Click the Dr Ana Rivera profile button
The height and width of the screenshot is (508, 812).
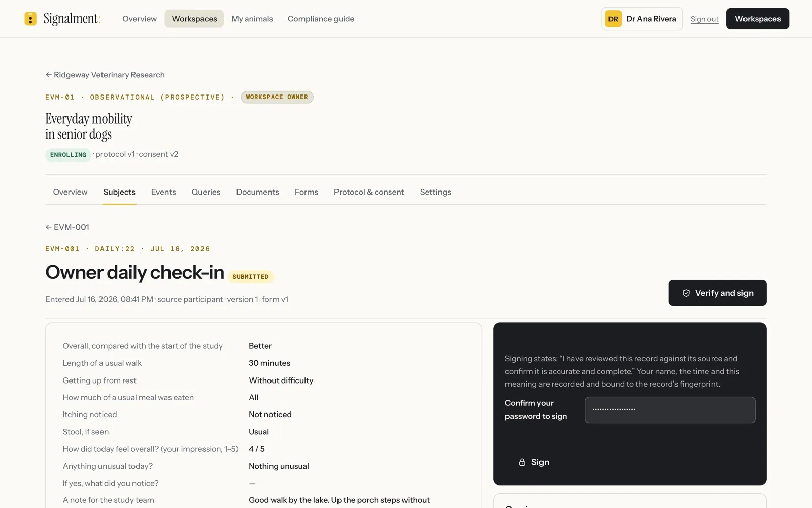coord(642,19)
